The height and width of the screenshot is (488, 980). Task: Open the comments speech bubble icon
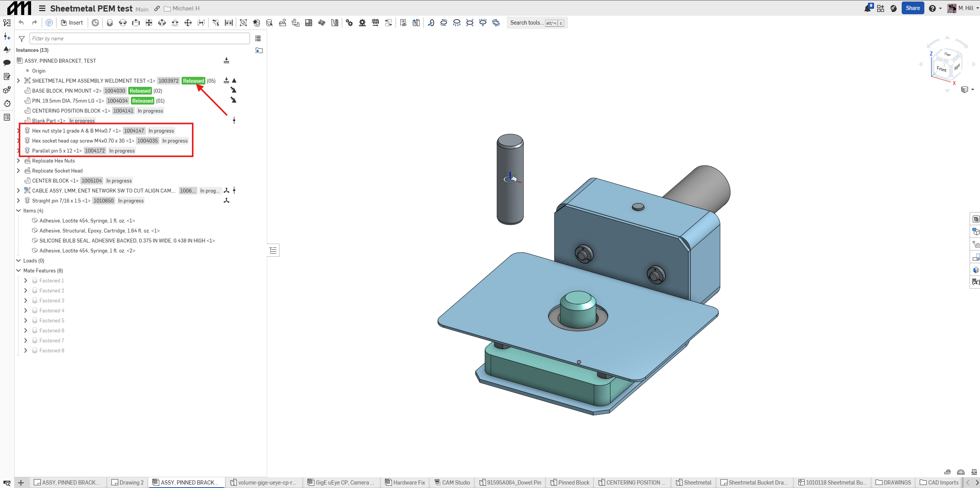point(7,63)
